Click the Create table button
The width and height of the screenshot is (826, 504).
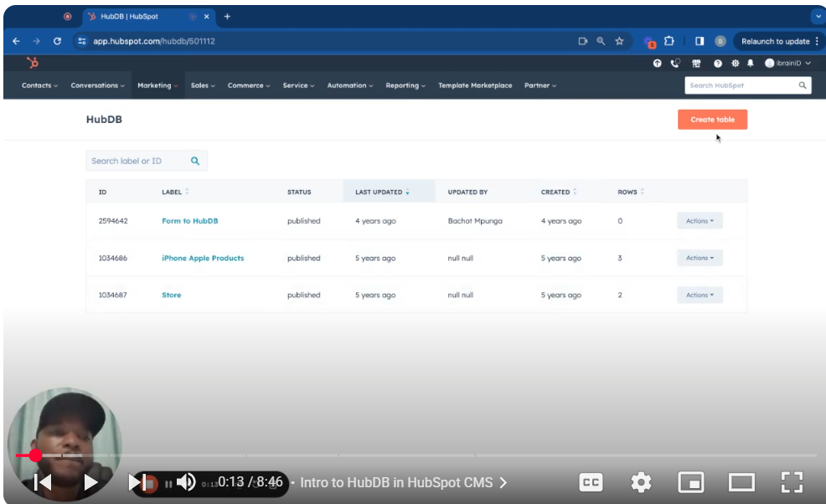tap(712, 120)
